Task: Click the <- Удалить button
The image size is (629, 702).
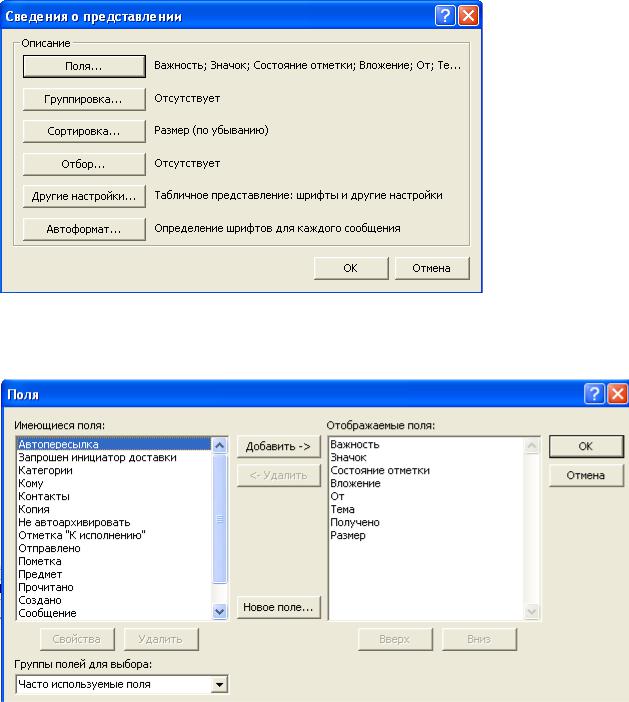Action: tap(278, 475)
